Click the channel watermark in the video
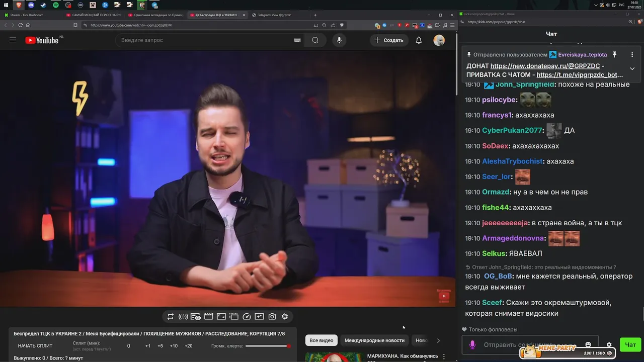The width and height of the screenshot is (644, 362). pos(443,296)
